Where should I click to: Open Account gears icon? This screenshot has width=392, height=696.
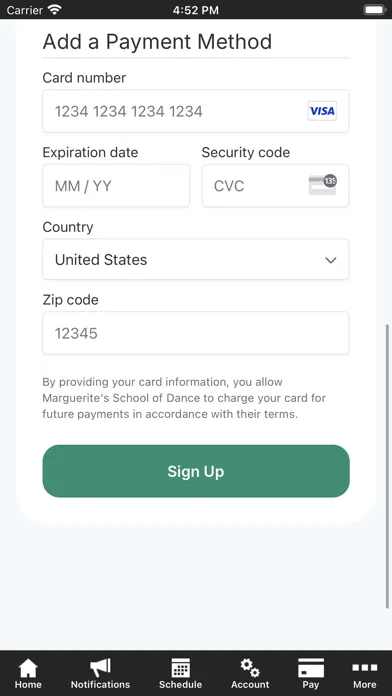(x=250, y=668)
